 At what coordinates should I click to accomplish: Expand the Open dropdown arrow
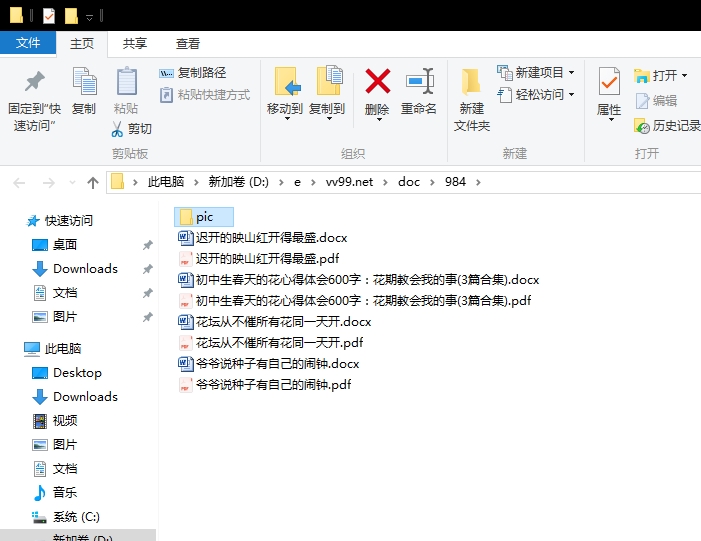pyautogui.click(x=684, y=76)
